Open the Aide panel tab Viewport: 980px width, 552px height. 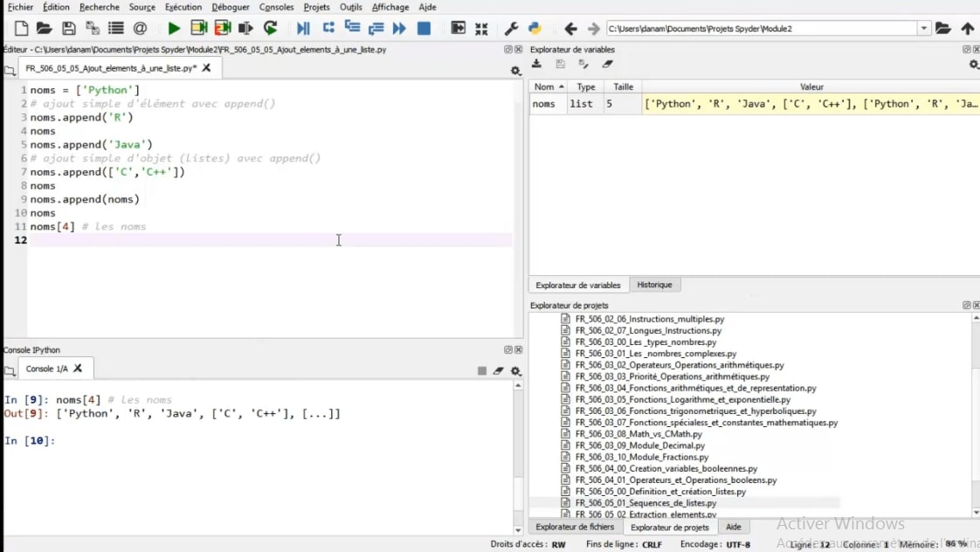tap(734, 527)
